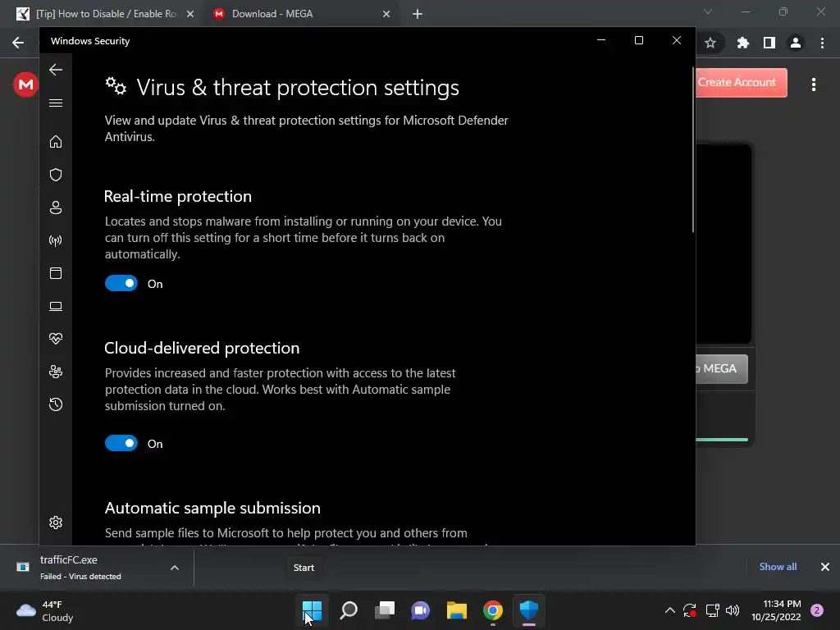The width and height of the screenshot is (840, 630).
Task: Click the MEGA import button
Action: coord(722,368)
